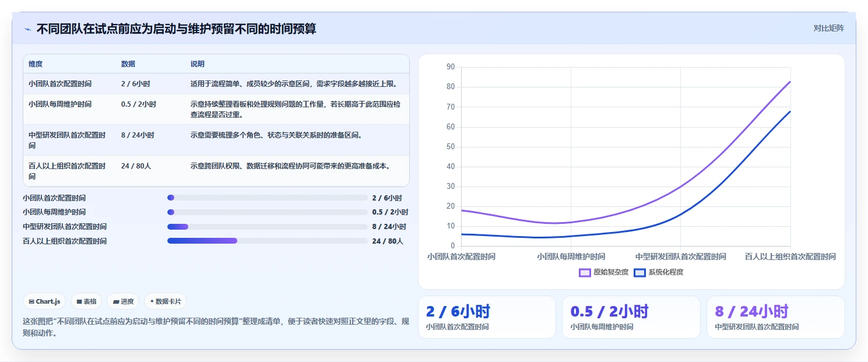Open the 8 / 24小时 data card
Image resolution: width=868 pixels, height=362 pixels.
coord(775,317)
